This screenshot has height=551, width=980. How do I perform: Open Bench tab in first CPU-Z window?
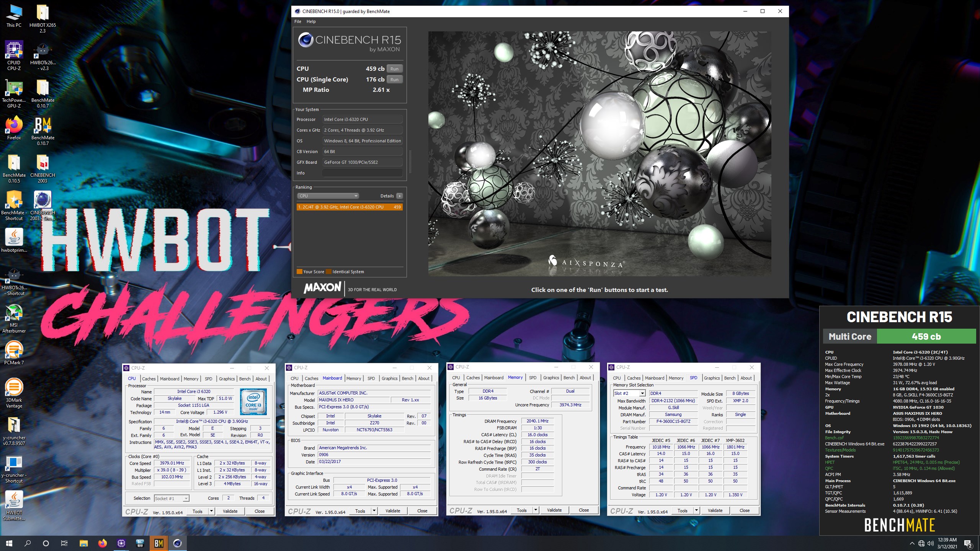point(245,379)
